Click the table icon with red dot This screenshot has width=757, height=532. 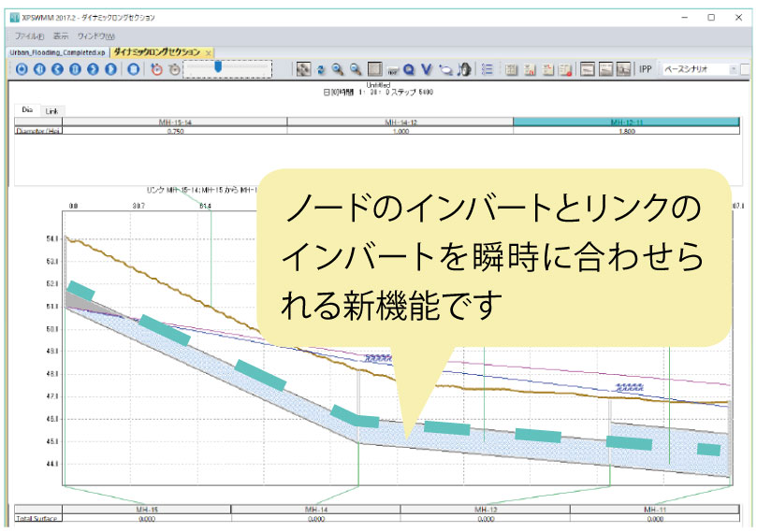click(566, 70)
